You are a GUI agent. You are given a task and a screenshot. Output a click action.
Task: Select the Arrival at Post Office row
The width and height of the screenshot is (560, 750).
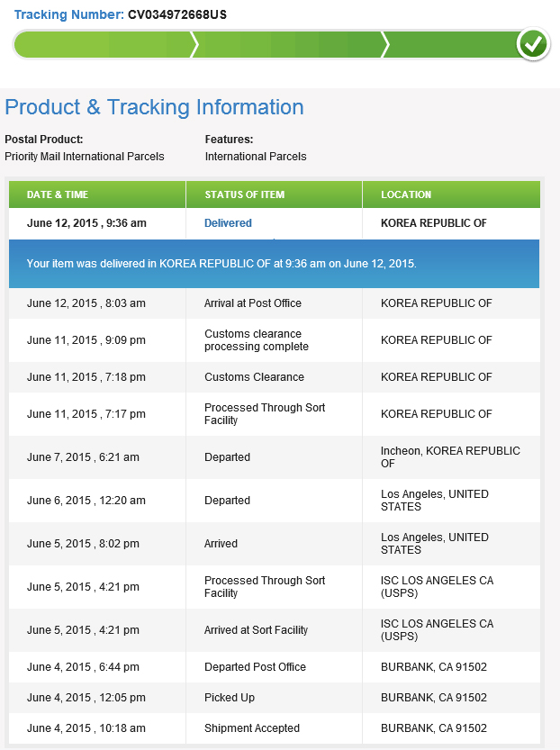click(x=274, y=303)
